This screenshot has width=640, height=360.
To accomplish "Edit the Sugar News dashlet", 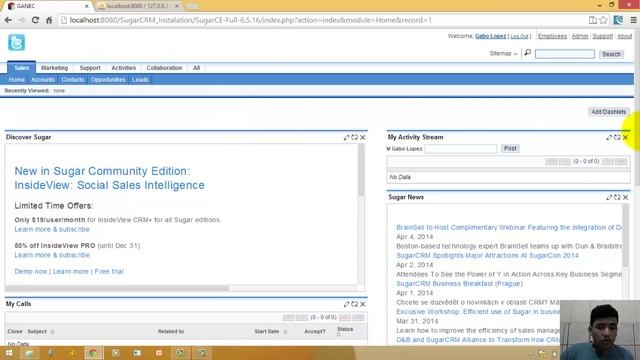I will (x=609, y=197).
